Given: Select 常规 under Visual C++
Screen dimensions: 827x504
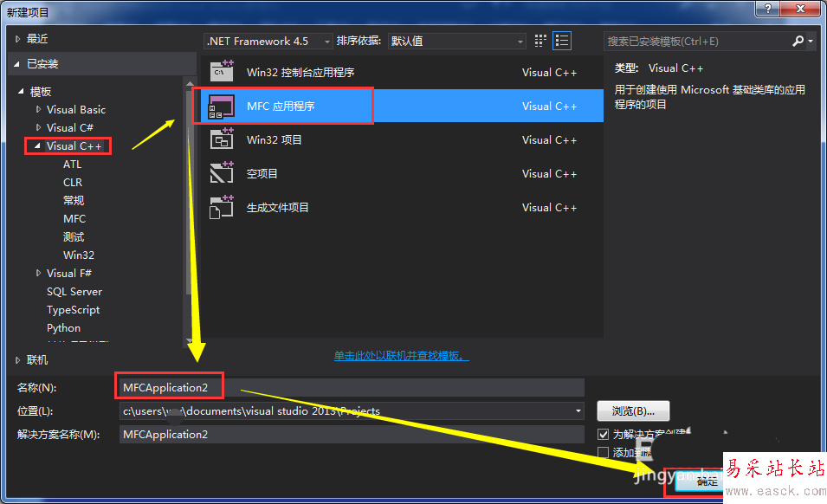Looking at the screenshot, I should point(74,200).
